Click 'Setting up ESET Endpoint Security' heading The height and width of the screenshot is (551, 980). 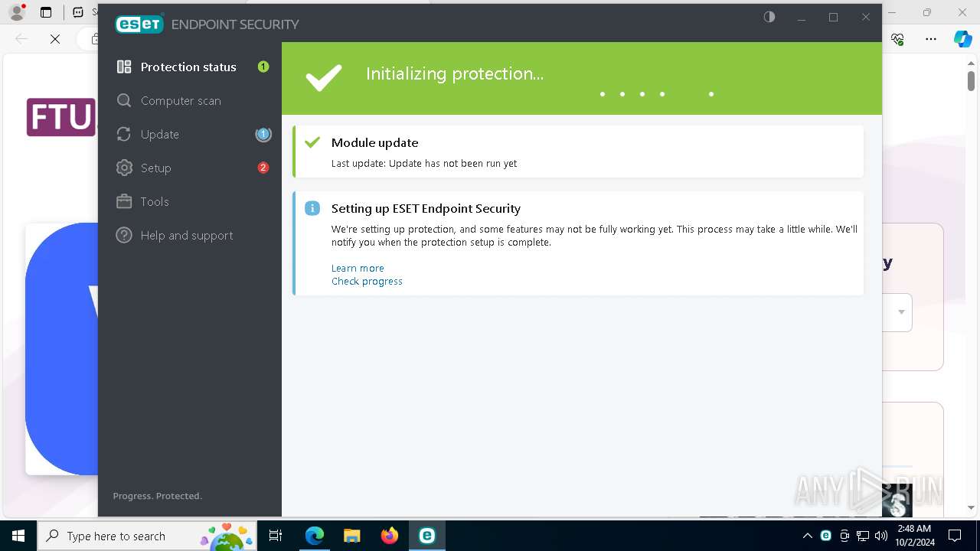click(426, 208)
